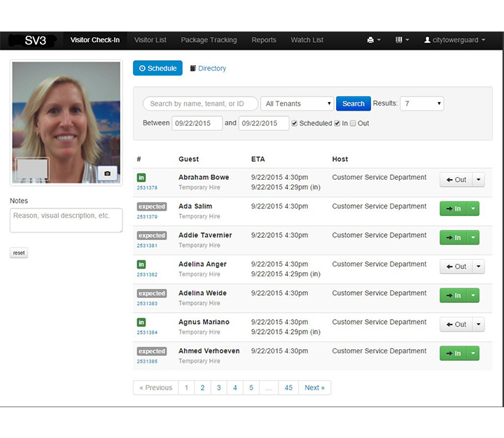Switch to the Directory tab
The image size is (504, 438).
(208, 69)
